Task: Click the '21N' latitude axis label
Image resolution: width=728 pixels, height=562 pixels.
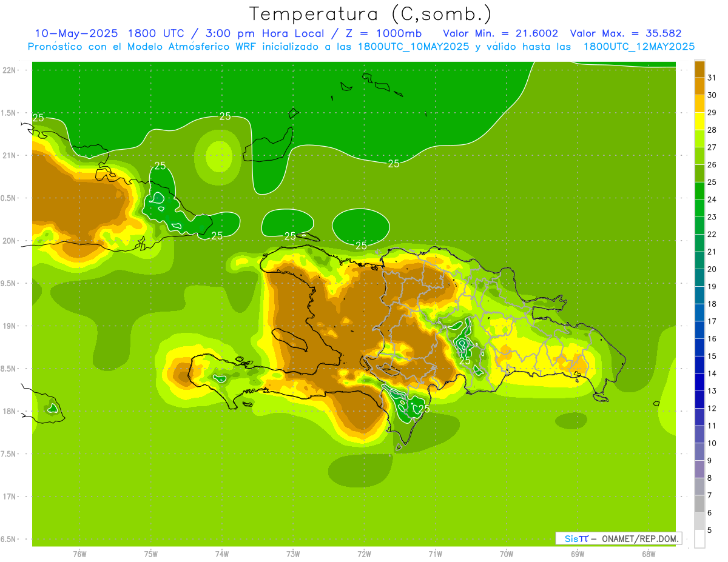Action: point(10,156)
